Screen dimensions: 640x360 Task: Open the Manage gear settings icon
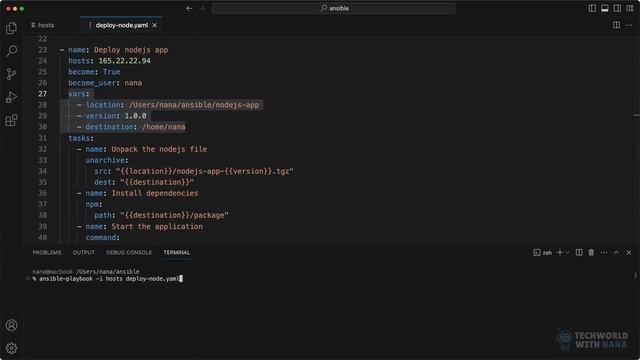click(11, 348)
